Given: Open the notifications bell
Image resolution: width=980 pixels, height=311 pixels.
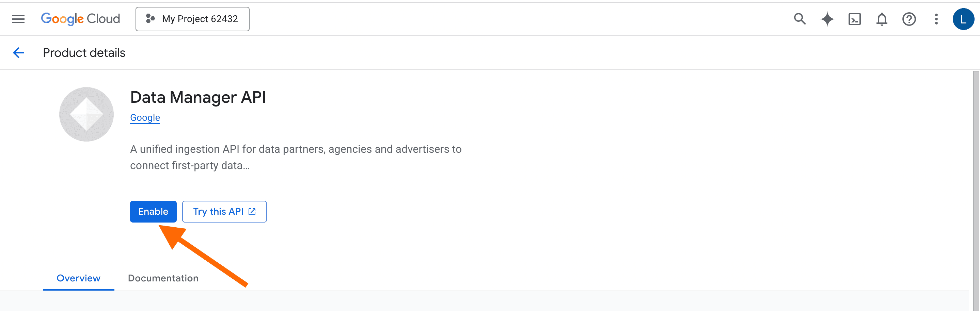Looking at the screenshot, I should tap(882, 19).
